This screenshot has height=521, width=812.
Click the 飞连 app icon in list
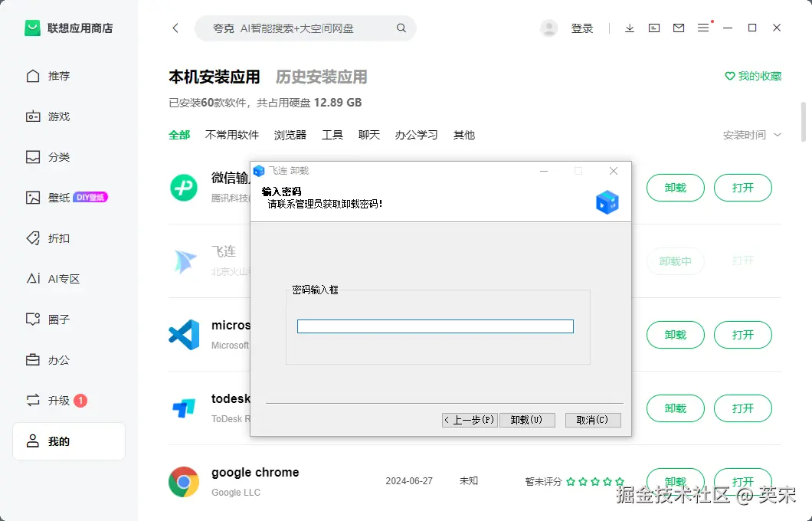[x=185, y=261]
